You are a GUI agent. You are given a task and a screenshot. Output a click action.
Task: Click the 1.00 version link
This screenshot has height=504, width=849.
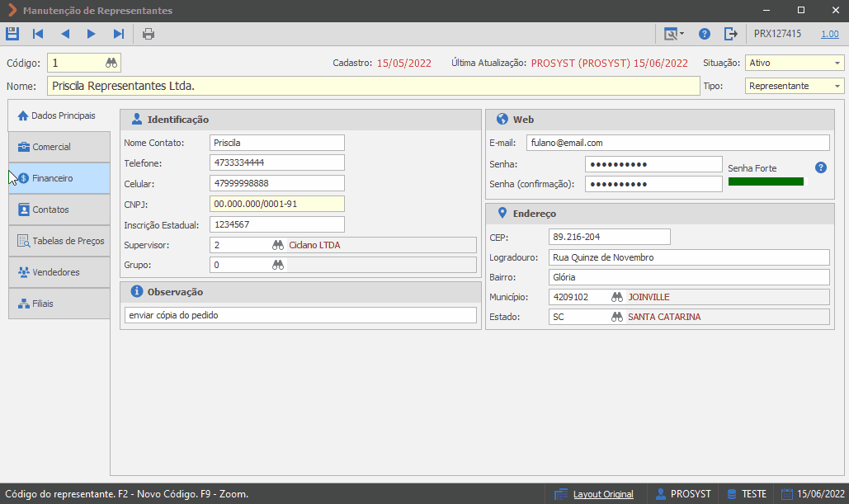(829, 34)
